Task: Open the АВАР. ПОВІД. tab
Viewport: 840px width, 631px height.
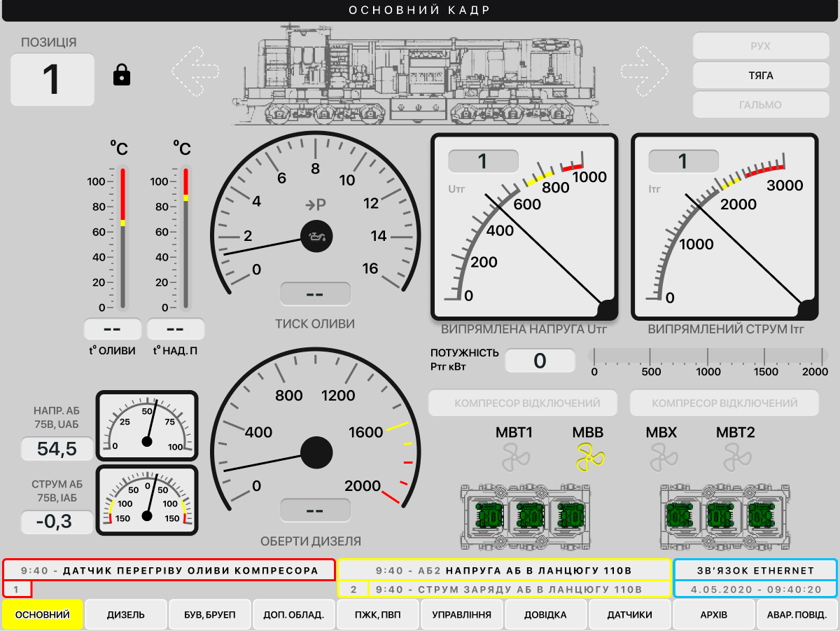Action: click(797, 615)
